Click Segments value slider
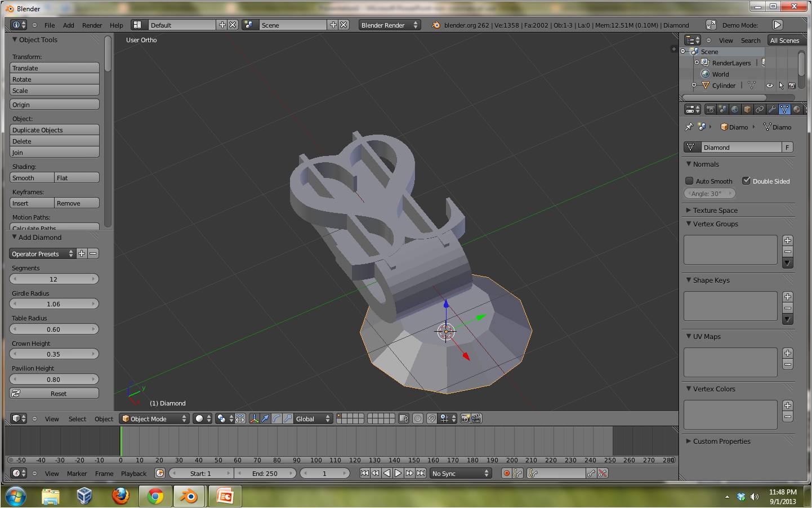 pyautogui.click(x=54, y=279)
